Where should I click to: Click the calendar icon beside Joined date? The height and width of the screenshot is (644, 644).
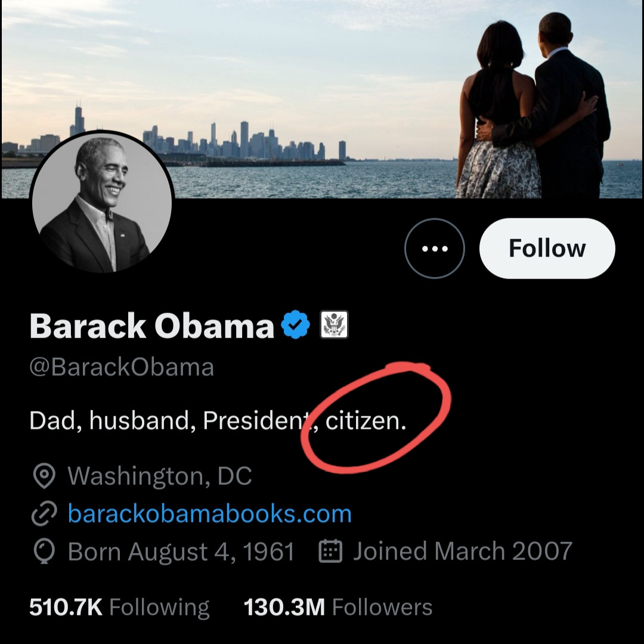pos(331,552)
